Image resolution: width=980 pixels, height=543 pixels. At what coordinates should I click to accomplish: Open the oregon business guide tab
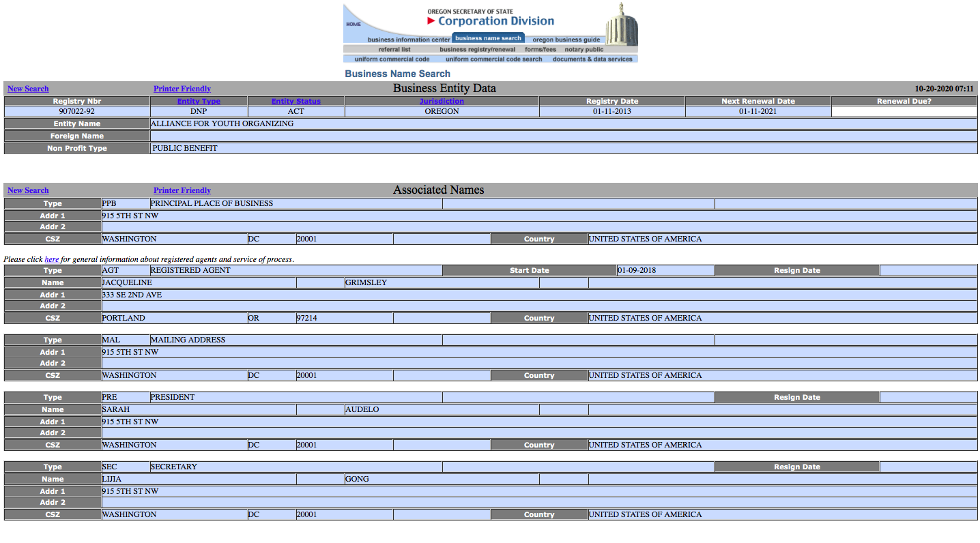(x=566, y=40)
